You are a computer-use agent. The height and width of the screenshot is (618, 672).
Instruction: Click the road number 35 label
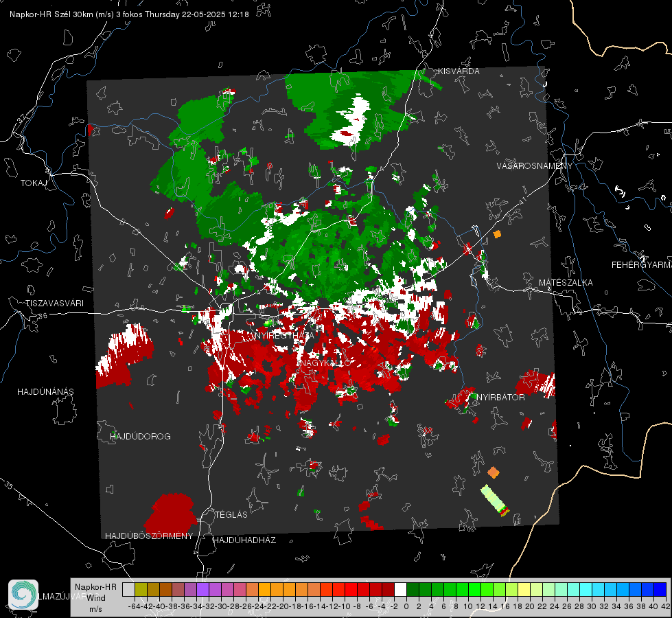click(x=10, y=485)
